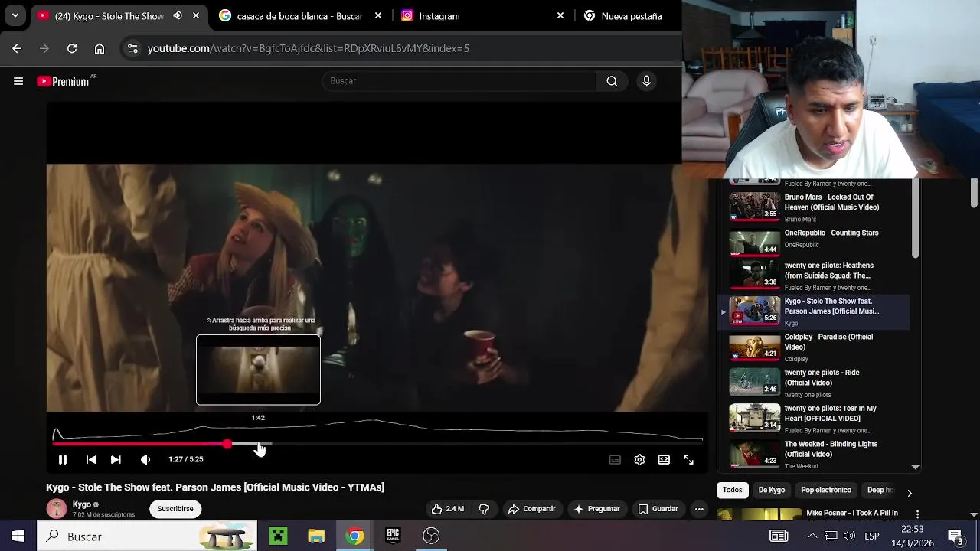The image size is (980, 551).
Task: Click the red progress bar scrubber
Action: pos(227,444)
